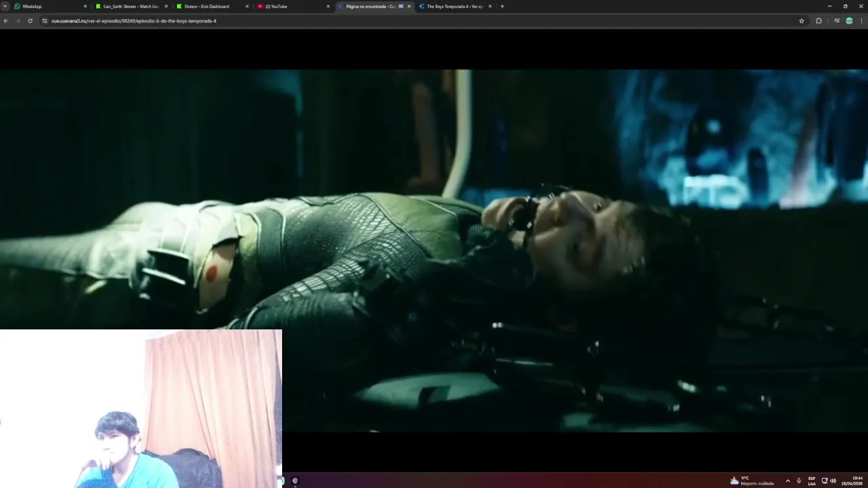Close the WhatsApp tab
The height and width of the screenshot is (488, 868).
tap(85, 6)
